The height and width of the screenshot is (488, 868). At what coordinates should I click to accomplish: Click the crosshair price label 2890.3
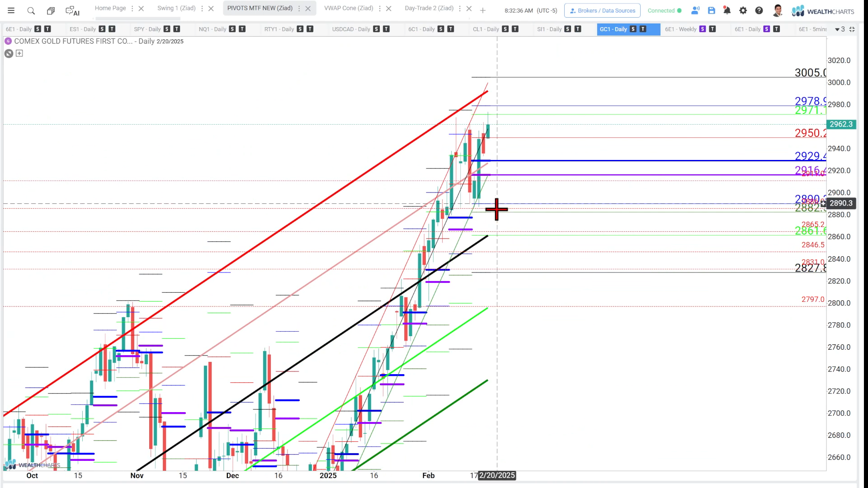(841, 203)
